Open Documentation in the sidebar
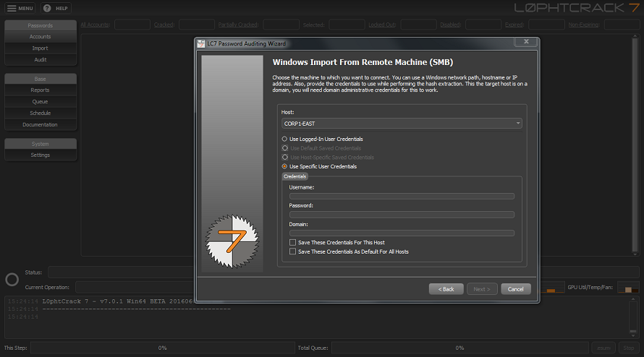 [41, 124]
